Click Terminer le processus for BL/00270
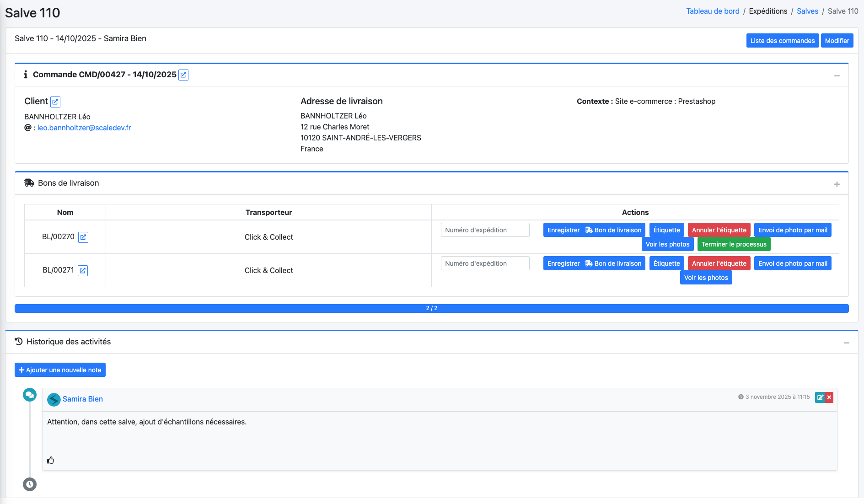The image size is (864, 504). pos(734,244)
